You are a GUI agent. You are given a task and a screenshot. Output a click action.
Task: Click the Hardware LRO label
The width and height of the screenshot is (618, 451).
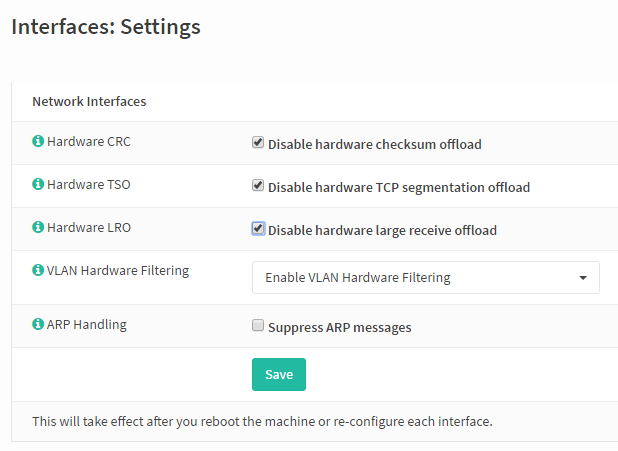point(89,227)
